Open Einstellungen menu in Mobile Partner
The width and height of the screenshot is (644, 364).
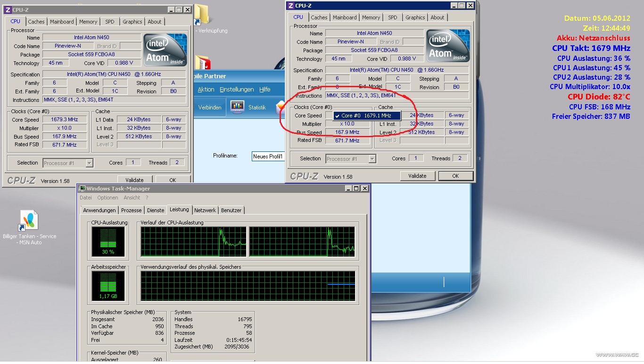[x=237, y=90]
